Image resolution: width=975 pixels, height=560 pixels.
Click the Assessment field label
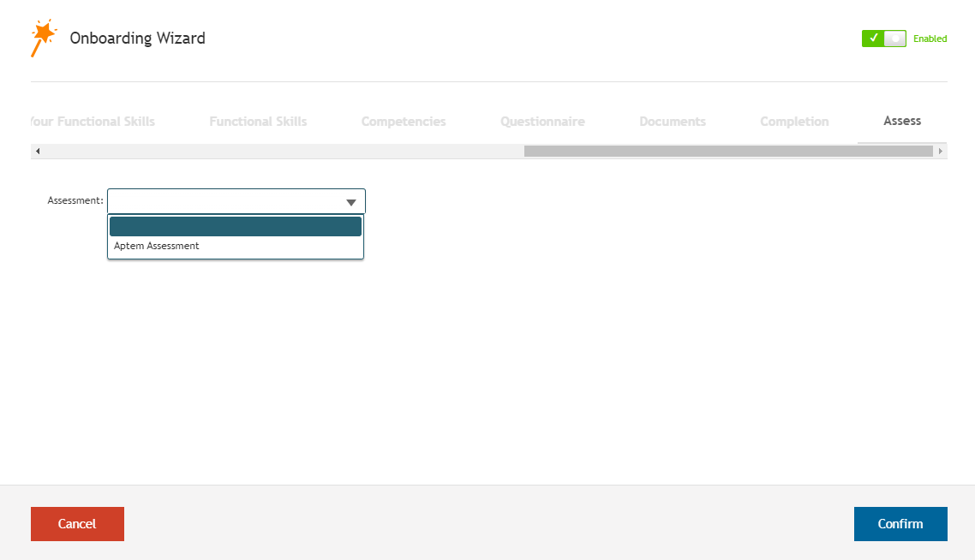(75, 200)
